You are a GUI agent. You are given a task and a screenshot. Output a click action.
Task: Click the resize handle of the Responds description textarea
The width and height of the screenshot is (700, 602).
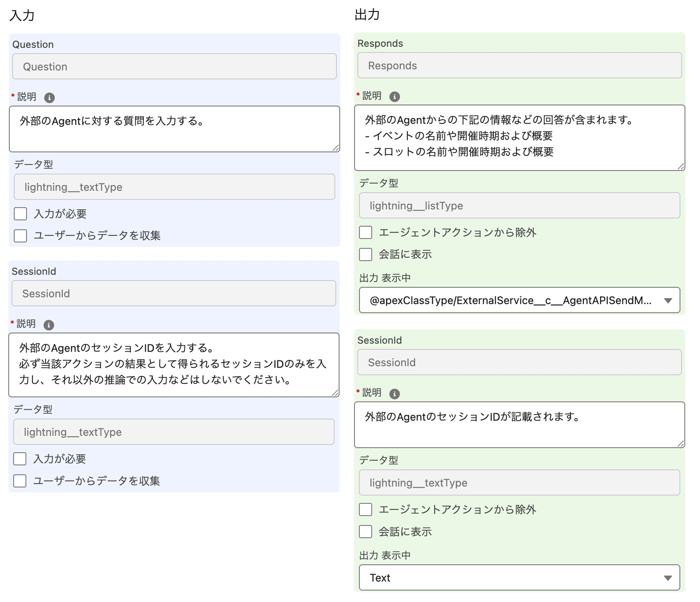pyautogui.click(x=681, y=166)
